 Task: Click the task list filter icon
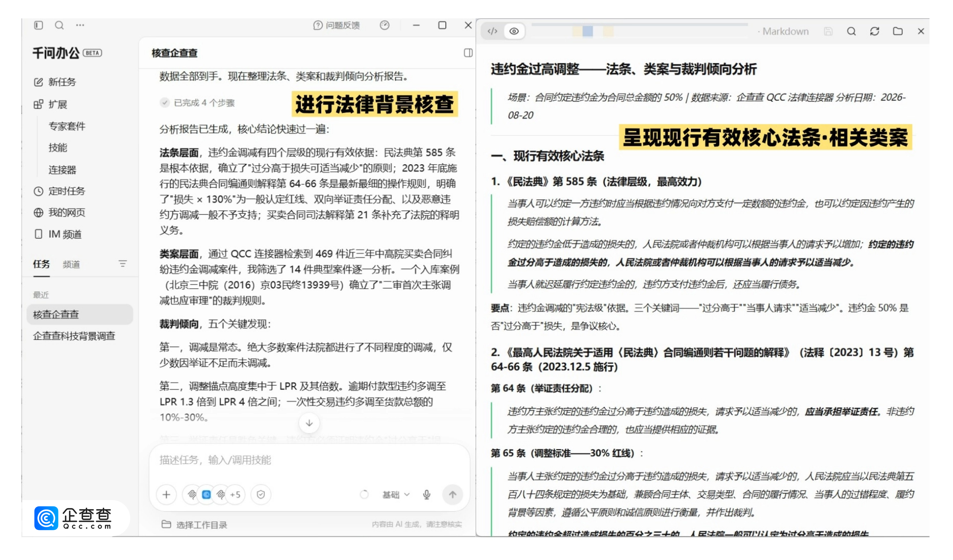tap(123, 264)
